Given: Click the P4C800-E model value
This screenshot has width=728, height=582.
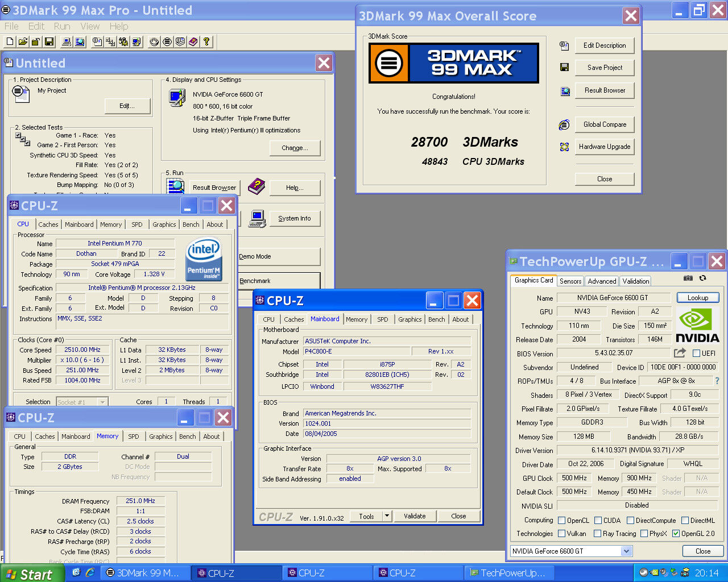Looking at the screenshot, I should pyautogui.click(x=357, y=351).
